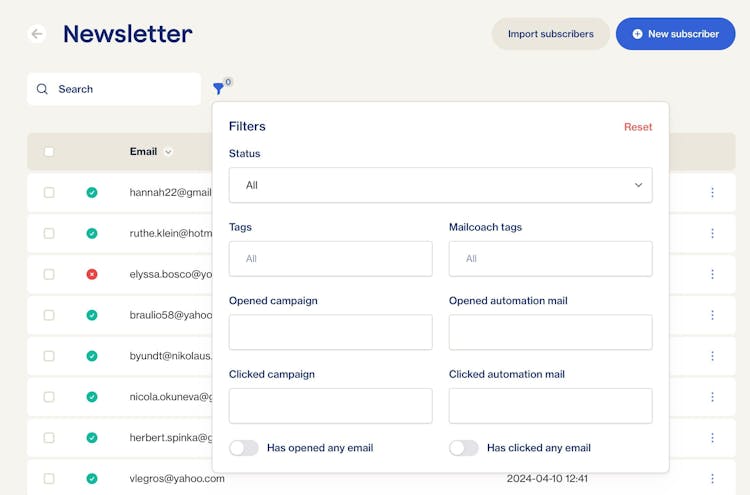Click the Opened campaign input field
This screenshot has width=750, height=495.
pos(330,332)
